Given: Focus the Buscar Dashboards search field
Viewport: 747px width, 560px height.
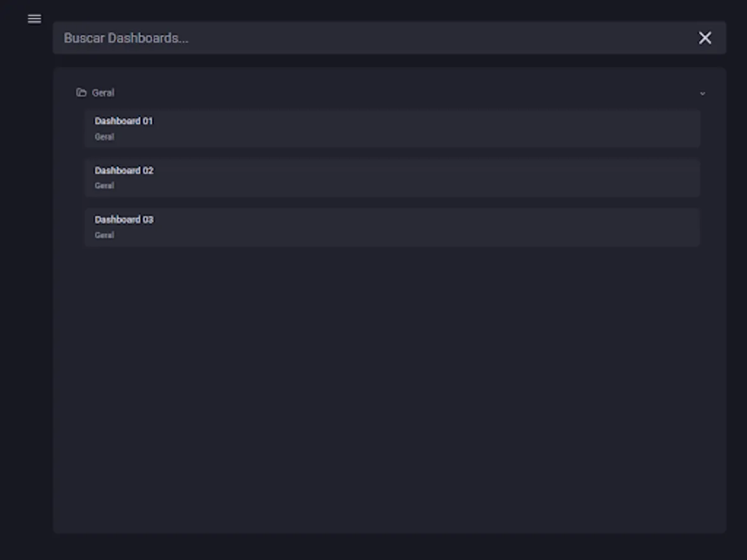Looking at the screenshot, I should (x=389, y=38).
